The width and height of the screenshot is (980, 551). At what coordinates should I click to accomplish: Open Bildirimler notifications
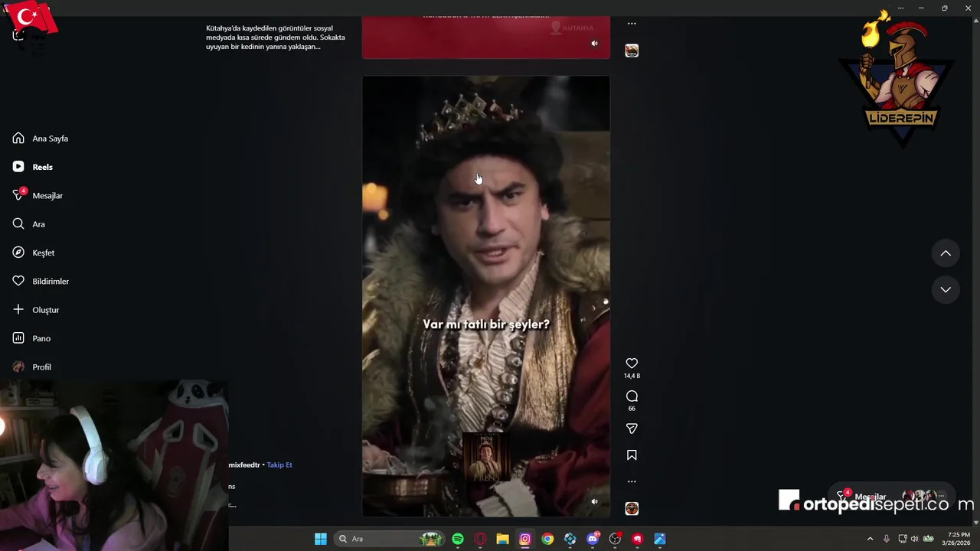[41, 282]
